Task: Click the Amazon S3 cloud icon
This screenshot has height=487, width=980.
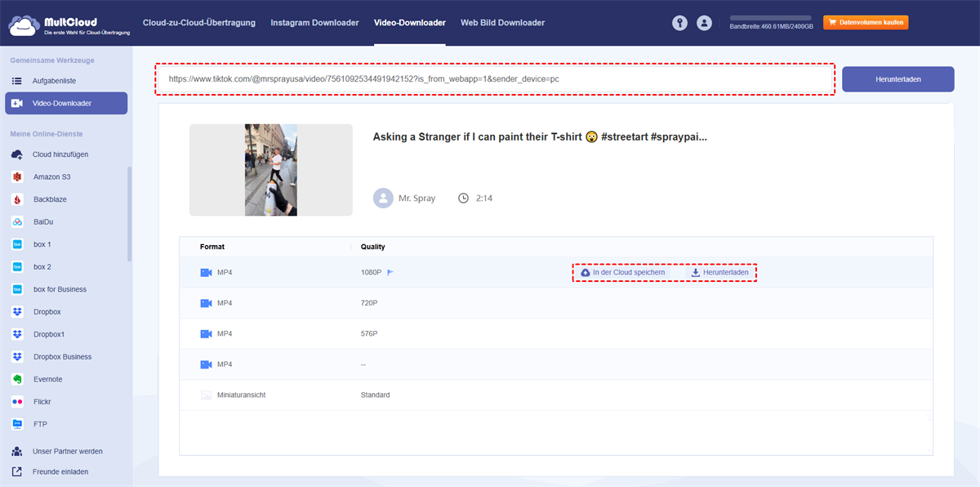Action: [x=17, y=177]
